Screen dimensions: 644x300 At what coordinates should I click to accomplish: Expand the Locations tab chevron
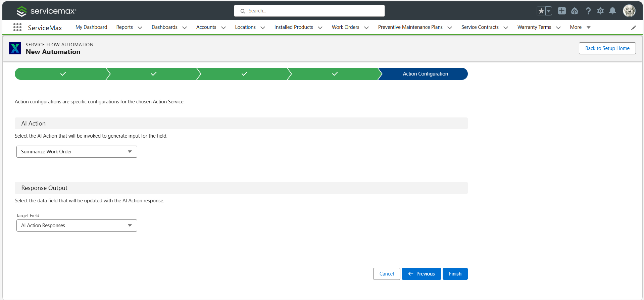click(x=263, y=28)
